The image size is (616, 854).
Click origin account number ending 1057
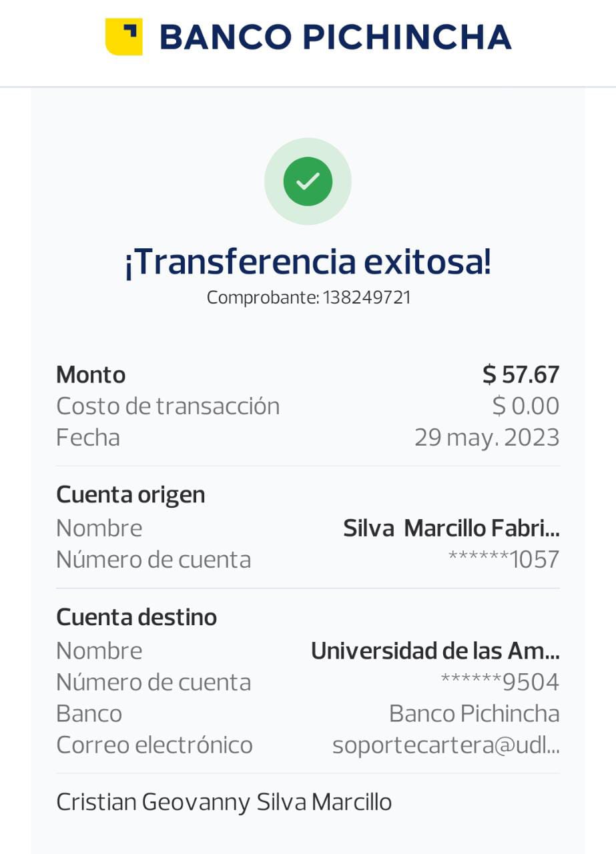pos(503,560)
